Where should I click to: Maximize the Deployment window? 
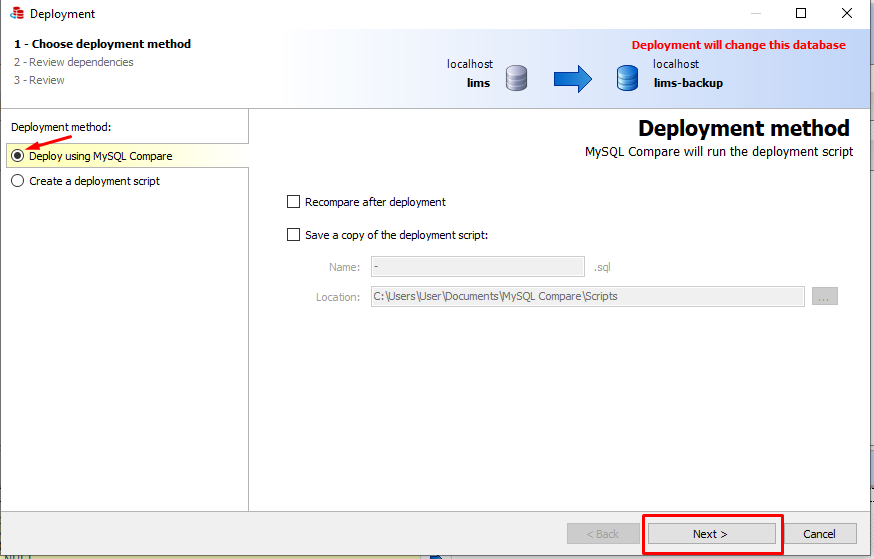click(x=801, y=14)
